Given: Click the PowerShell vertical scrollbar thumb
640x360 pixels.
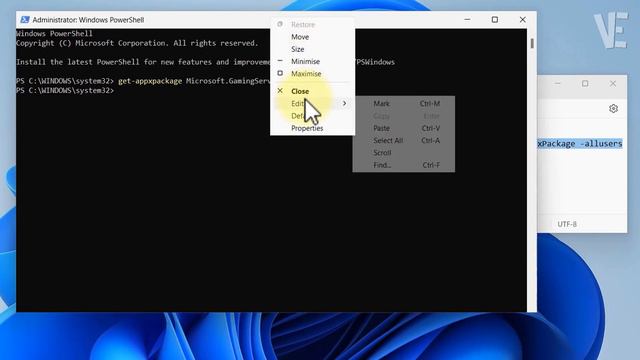Looking at the screenshot, I should pos(532,43).
